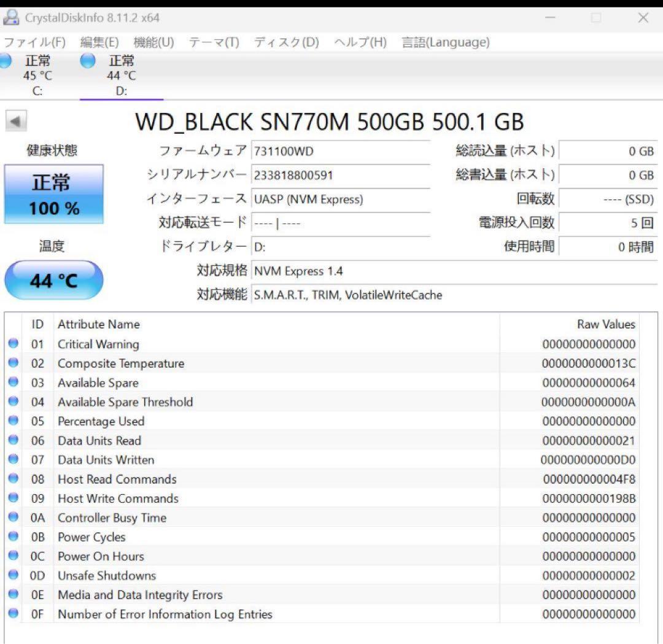Close the CrystalDiskInfo window
Screen dimensions: 663x644
[x=643, y=18]
